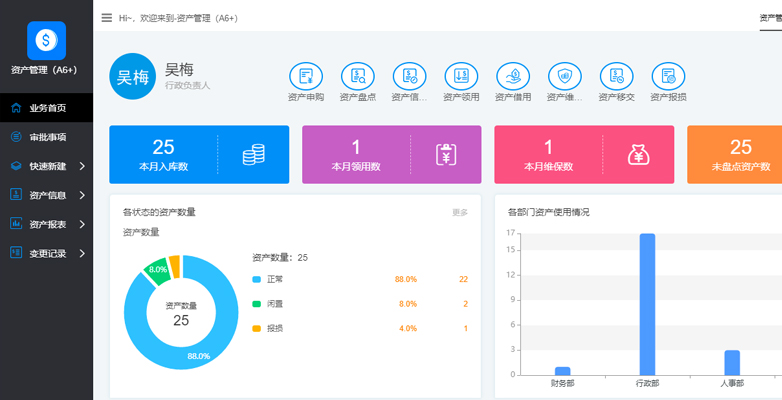Viewport: 782px width, 400px height.
Task: Click the 资产报损 shortcut icon
Action: point(668,76)
